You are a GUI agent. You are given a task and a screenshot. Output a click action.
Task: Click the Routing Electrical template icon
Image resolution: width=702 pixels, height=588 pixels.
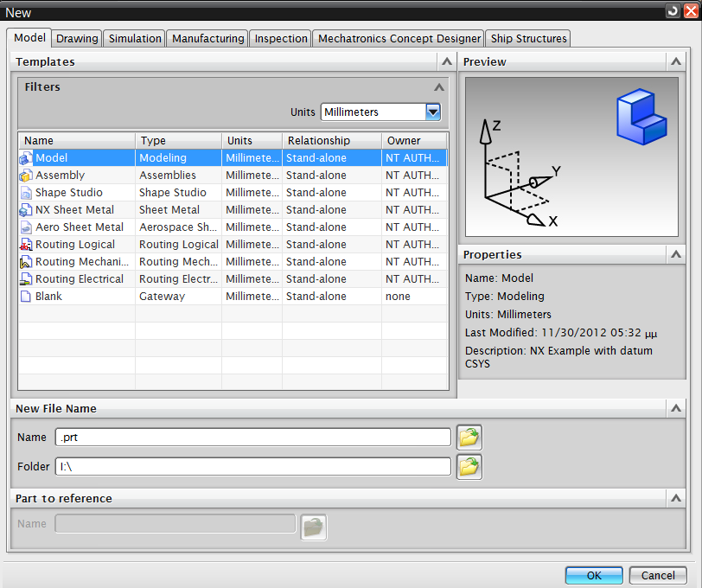tap(26, 279)
